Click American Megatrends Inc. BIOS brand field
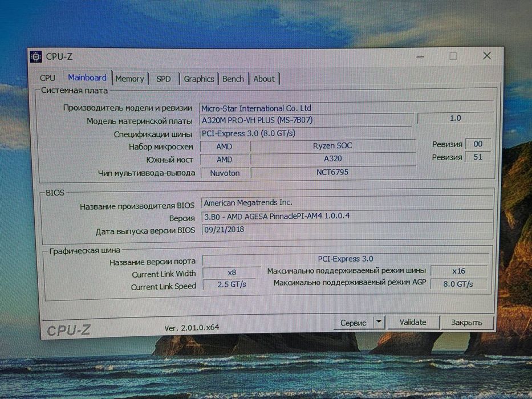The image size is (532, 399). pos(347,202)
